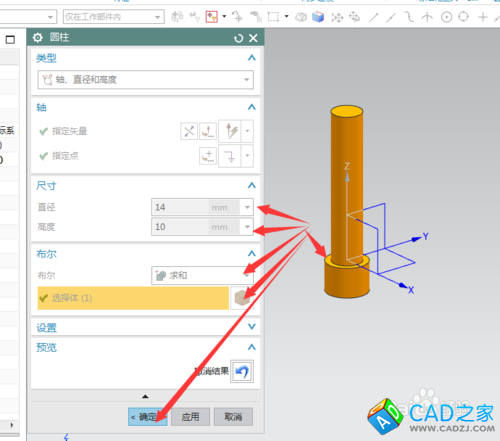Open the vector dialog icon
Viewport: 500px width, 441px height.
pos(208,131)
